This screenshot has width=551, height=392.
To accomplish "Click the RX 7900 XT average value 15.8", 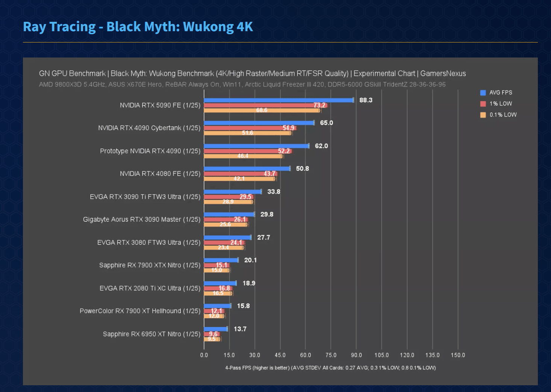I will click(244, 306).
